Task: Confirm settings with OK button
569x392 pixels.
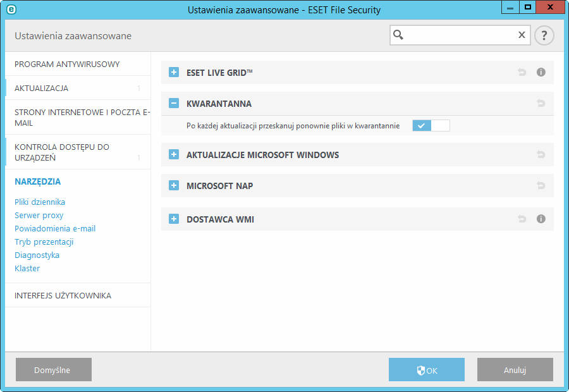Action: [426, 369]
